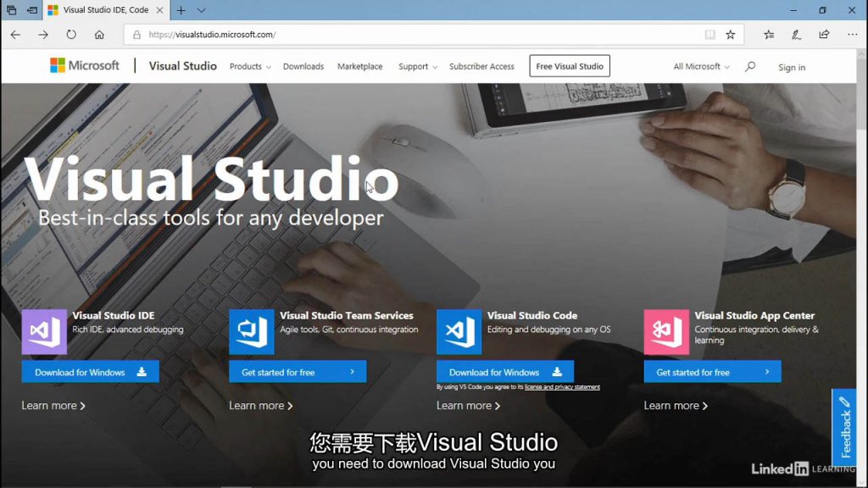
Task: Click the Free Visual Studio button
Action: [570, 66]
